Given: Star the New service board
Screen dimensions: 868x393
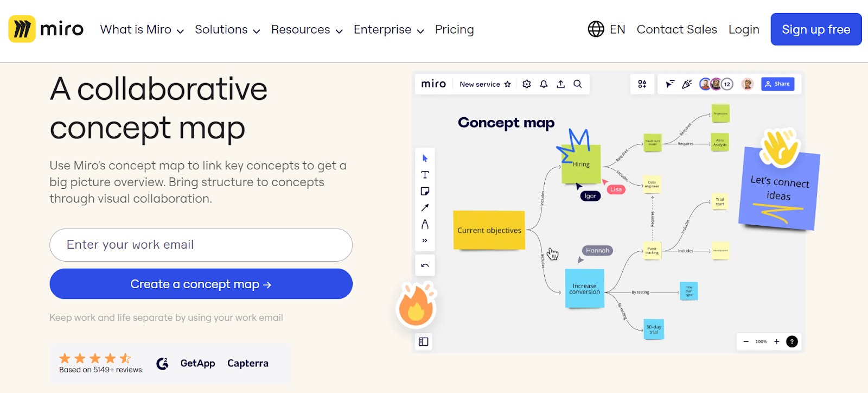Looking at the screenshot, I should coord(508,84).
